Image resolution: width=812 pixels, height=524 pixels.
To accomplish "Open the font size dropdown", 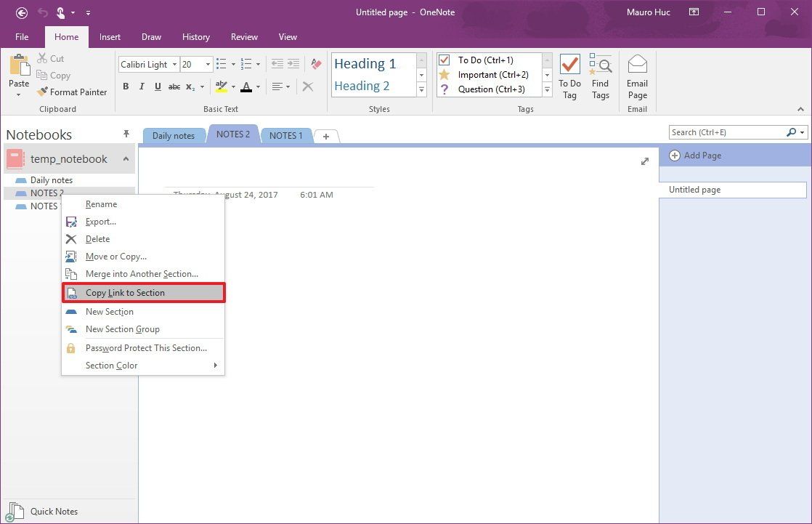I will (x=207, y=64).
